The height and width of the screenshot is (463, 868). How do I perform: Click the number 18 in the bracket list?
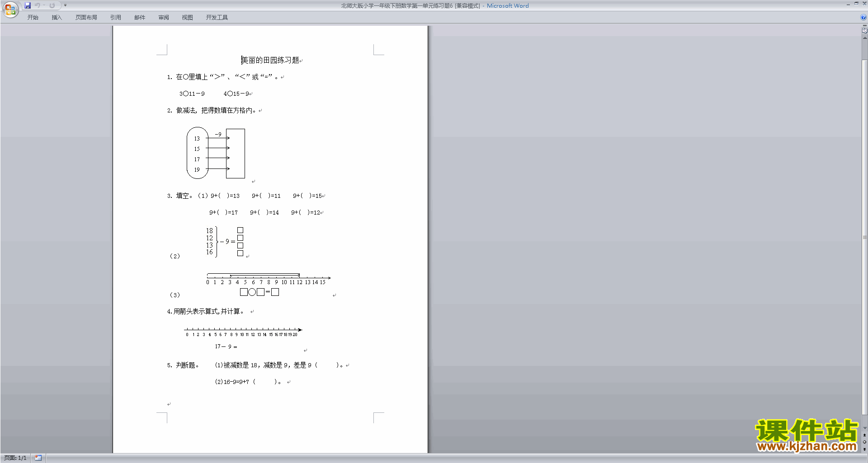click(209, 230)
